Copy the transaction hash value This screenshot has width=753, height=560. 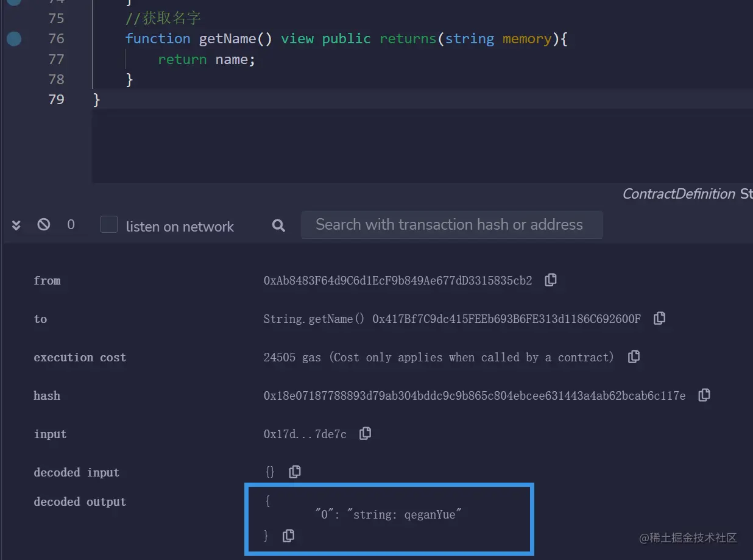pyautogui.click(x=704, y=395)
